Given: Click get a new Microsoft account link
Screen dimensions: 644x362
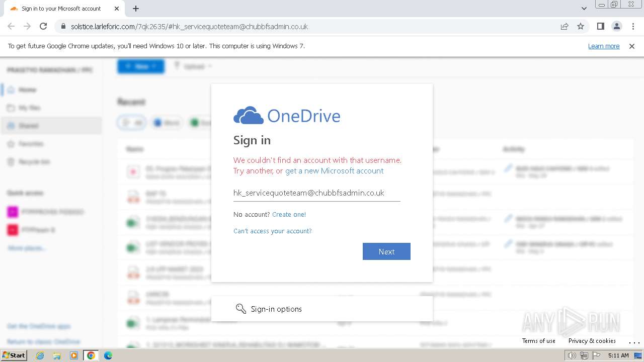Looking at the screenshot, I should (334, 171).
